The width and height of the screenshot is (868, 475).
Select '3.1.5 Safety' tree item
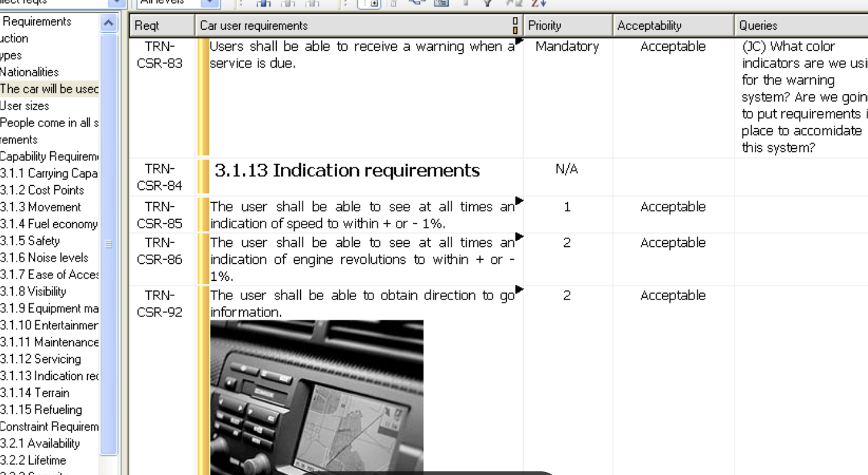(30, 240)
